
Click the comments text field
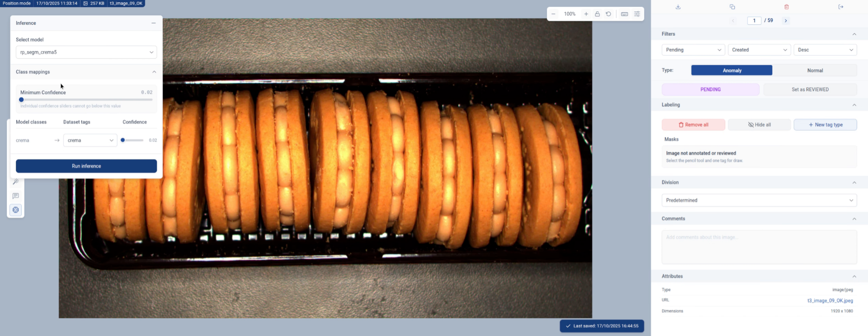[x=759, y=247]
